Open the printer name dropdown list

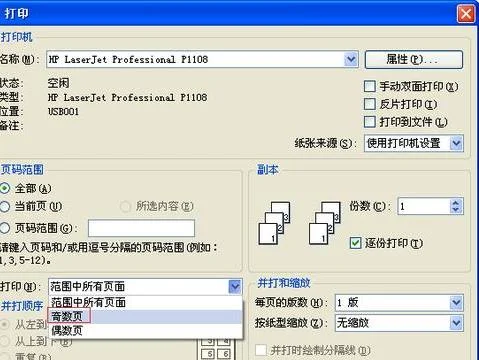351,60
